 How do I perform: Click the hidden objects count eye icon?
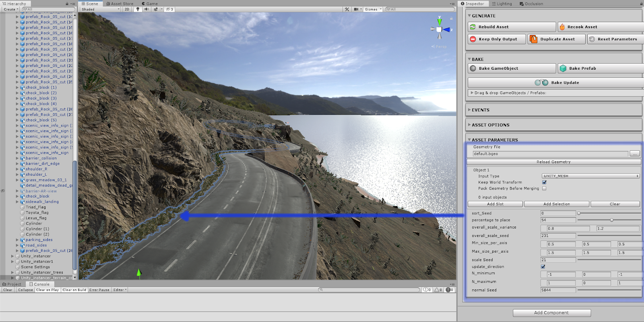click(169, 9)
